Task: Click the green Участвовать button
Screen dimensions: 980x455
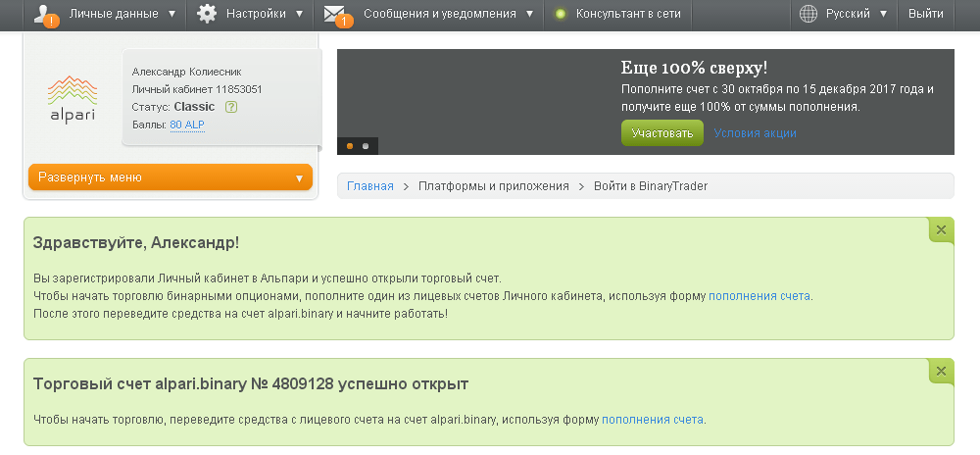Action: tap(661, 133)
